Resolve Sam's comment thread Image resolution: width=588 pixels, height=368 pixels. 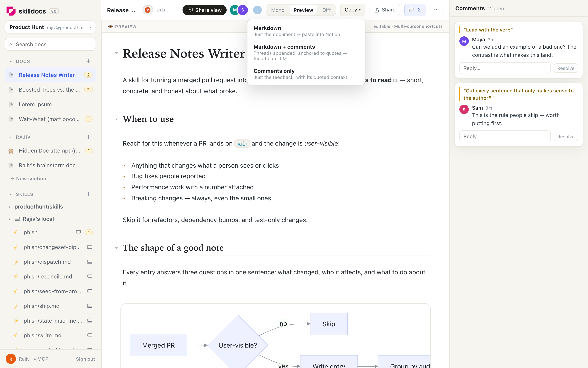point(566,137)
